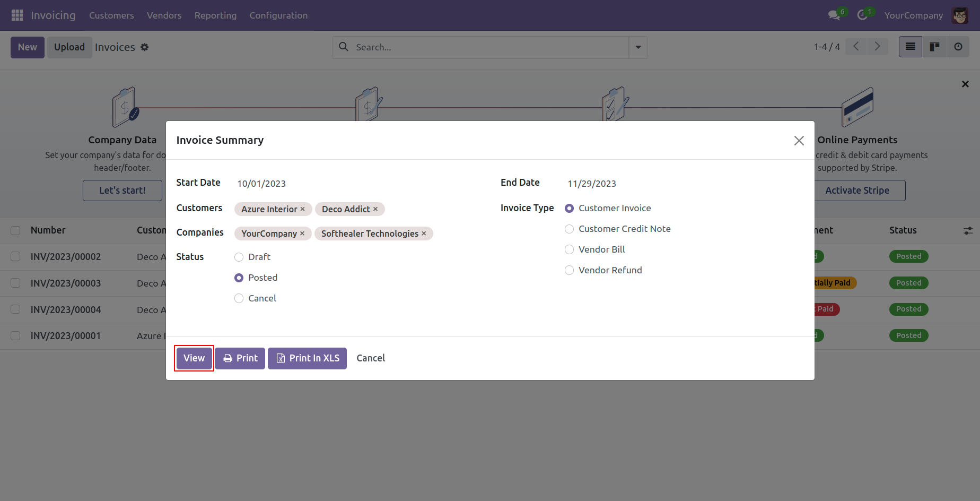980x501 pixels.
Task: Click the Upload button
Action: point(69,47)
